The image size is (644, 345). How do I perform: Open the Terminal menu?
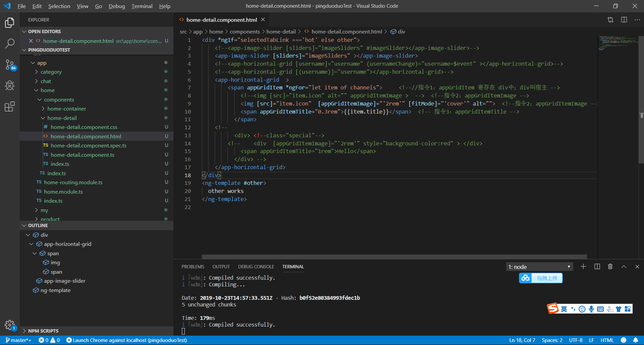click(142, 6)
